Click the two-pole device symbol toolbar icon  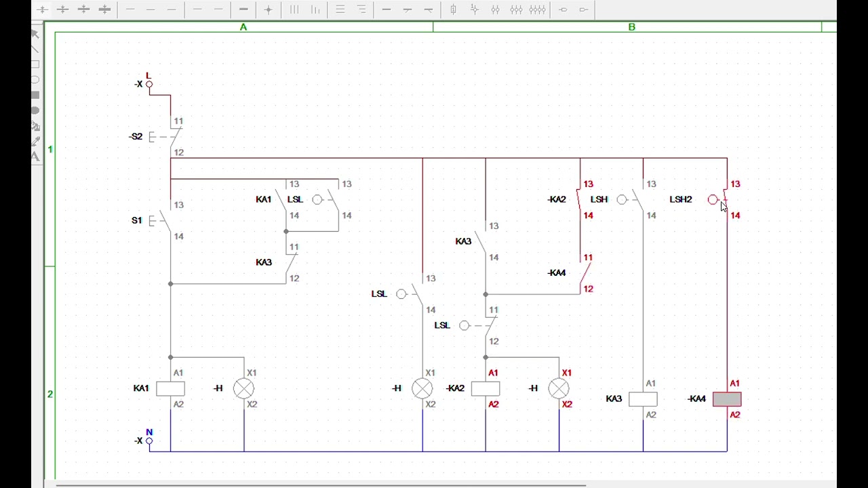[x=496, y=9]
